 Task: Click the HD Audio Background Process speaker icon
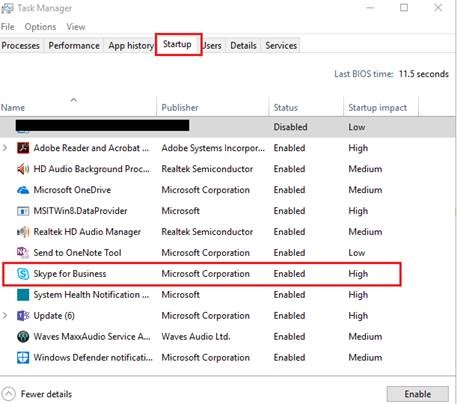click(23, 169)
